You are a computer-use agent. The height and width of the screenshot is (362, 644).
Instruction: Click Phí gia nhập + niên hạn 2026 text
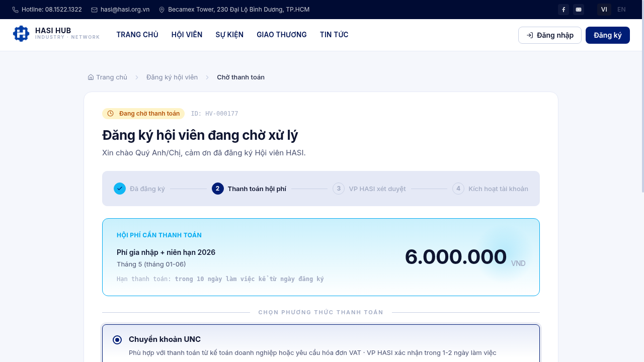[166, 252]
